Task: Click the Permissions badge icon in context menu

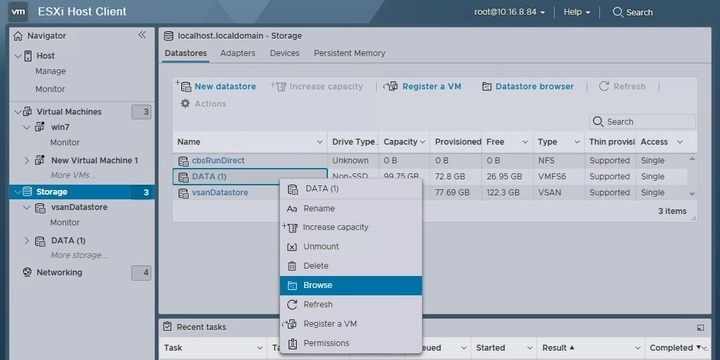Action: click(292, 343)
